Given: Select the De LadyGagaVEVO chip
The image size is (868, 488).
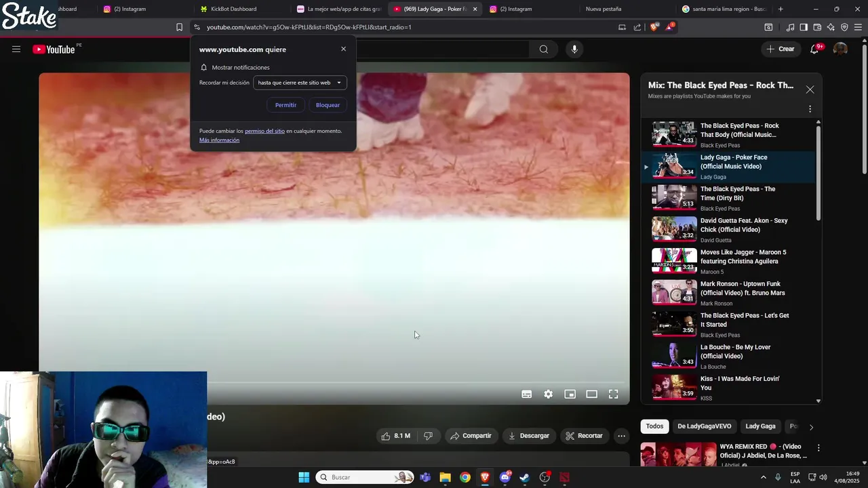Looking at the screenshot, I should [704, 426].
